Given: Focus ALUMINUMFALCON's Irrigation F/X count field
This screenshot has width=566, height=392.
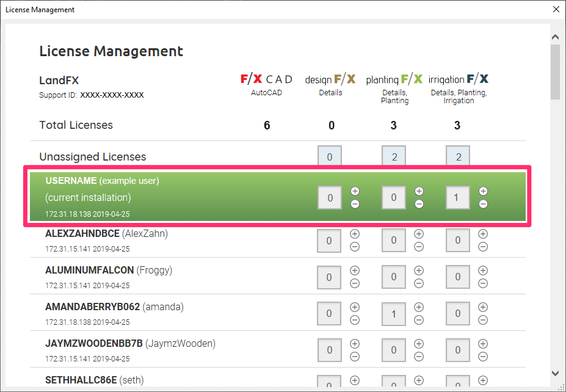Looking at the screenshot, I should 458,277.
